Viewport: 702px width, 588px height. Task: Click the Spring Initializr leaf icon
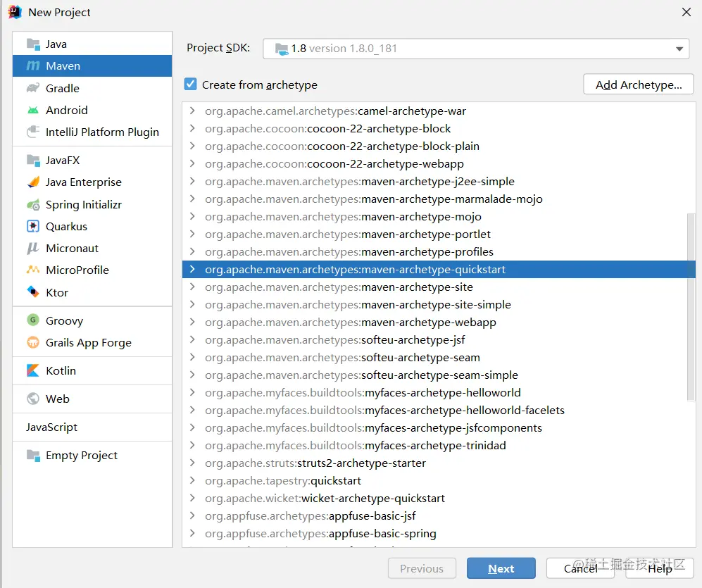(x=33, y=205)
